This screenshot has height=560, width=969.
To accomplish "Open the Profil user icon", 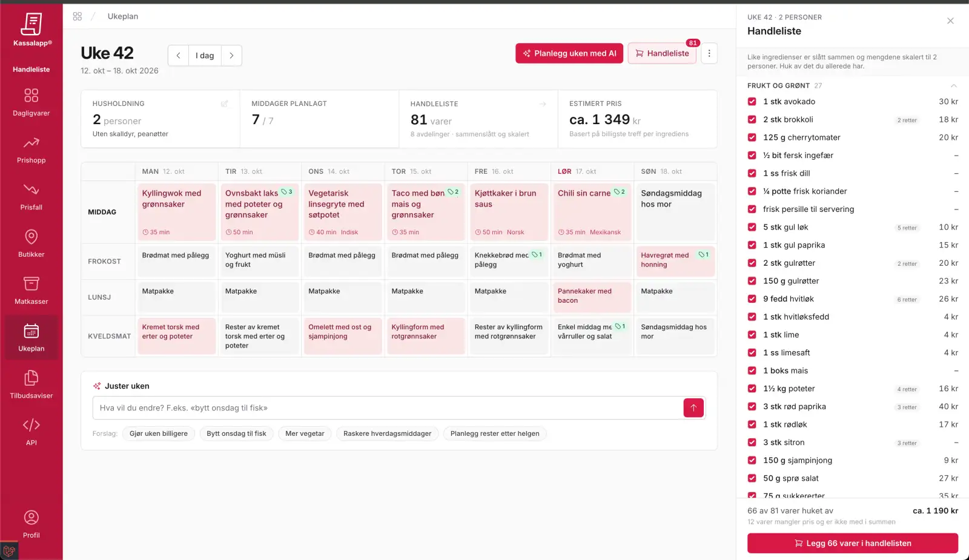I will click(x=31, y=518).
